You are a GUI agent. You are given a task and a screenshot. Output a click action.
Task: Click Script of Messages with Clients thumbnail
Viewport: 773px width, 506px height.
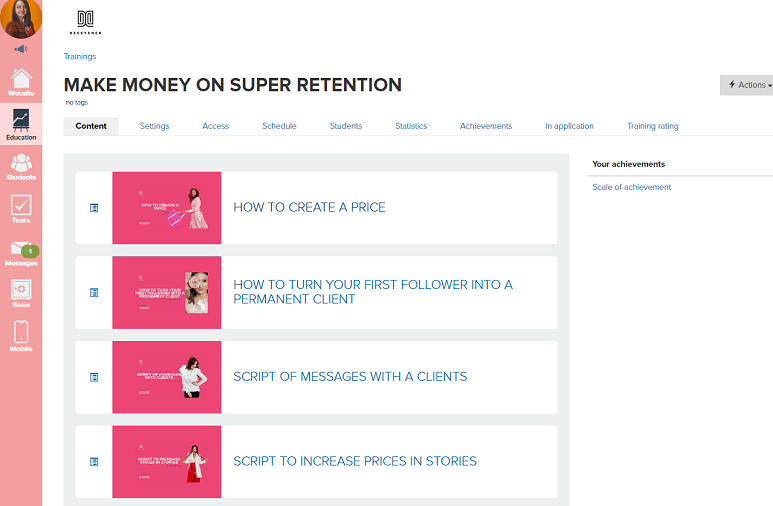point(166,377)
